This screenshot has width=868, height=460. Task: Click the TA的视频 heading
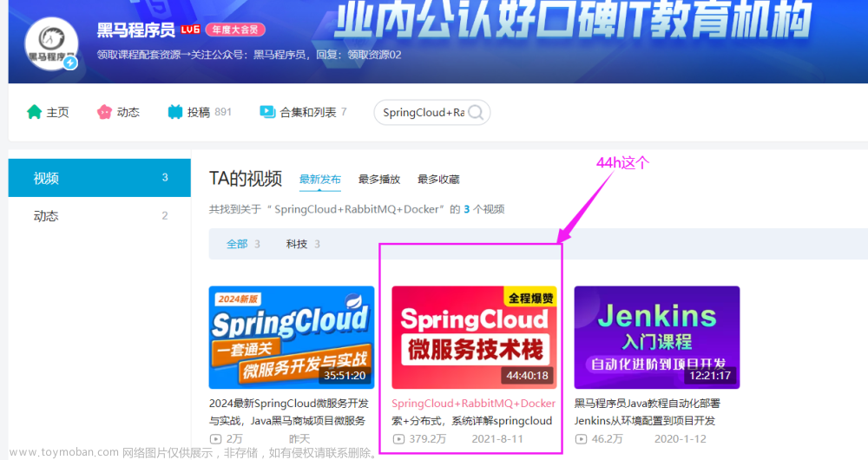pos(246,179)
